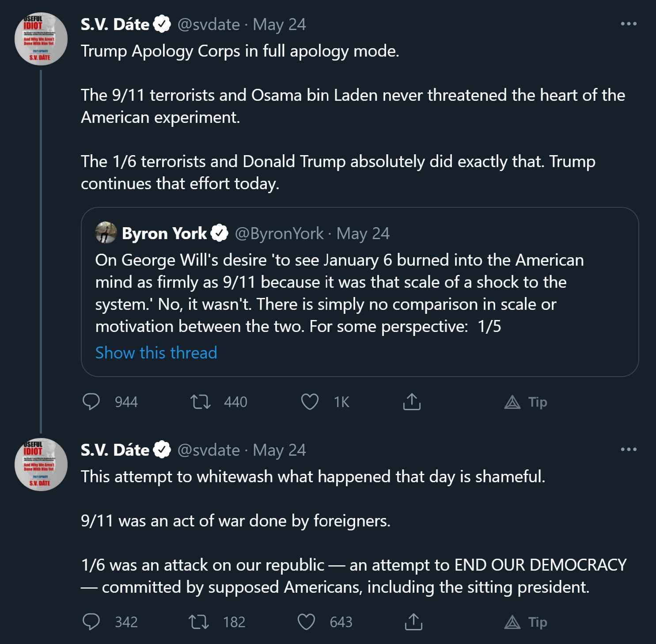The width and height of the screenshot is (656, 644).
Task: Retweet the tweet with 182 retweets
Action: (199, 622)
